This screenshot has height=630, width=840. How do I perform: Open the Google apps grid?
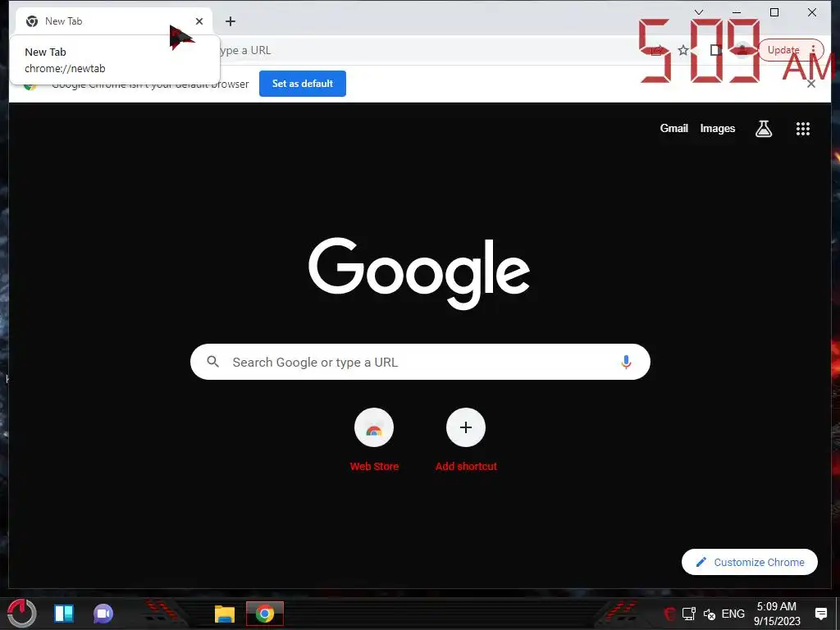(x=802, y=129)
